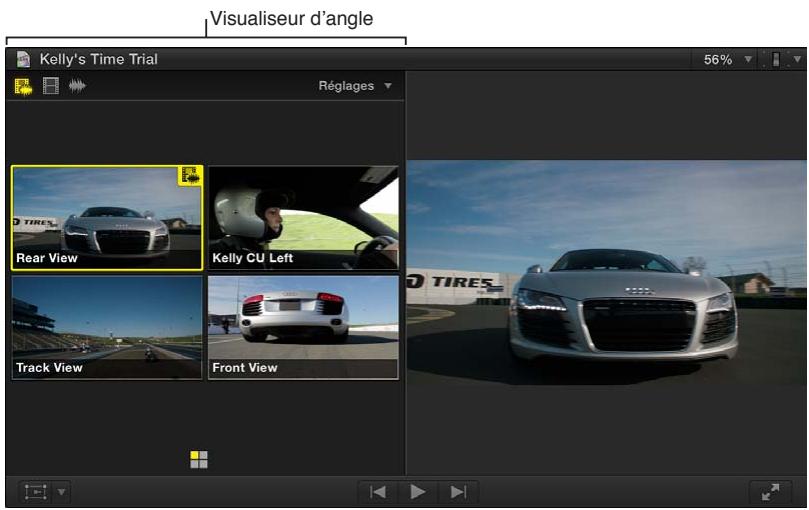Click the Transform tool icon

click(36, 492)
